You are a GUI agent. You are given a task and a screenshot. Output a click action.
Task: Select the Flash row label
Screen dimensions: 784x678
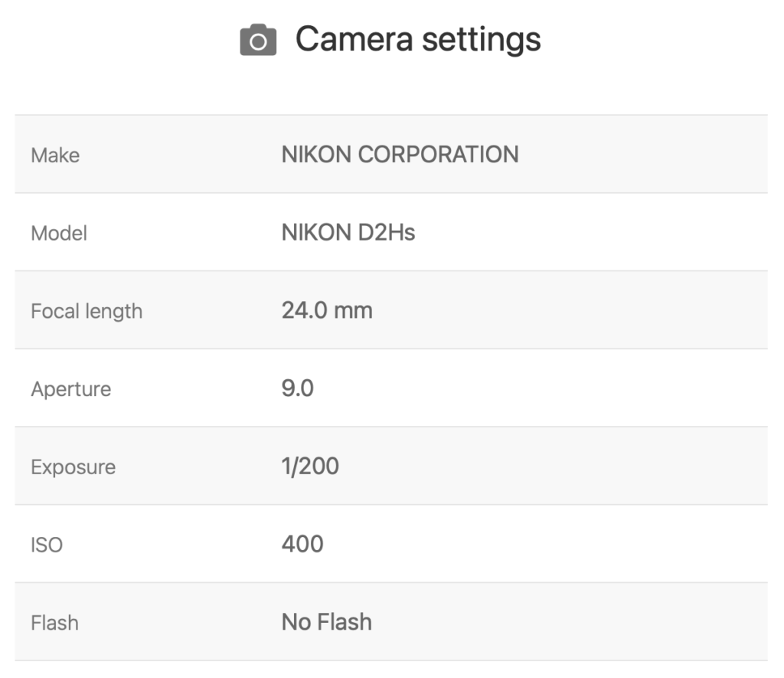tap(54, 623)
